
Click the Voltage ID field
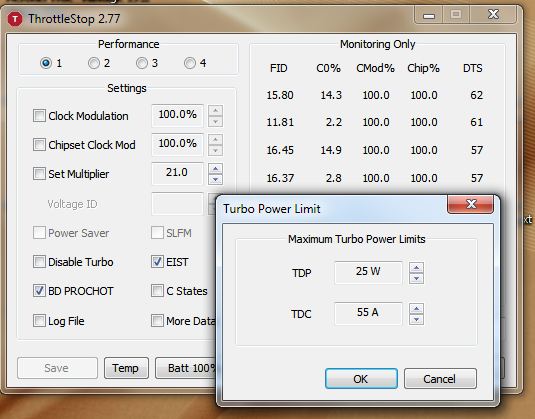(177, 204)
